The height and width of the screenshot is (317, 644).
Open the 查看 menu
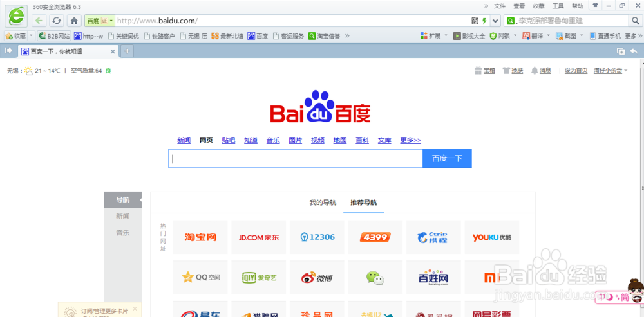(x=519, y=6)
